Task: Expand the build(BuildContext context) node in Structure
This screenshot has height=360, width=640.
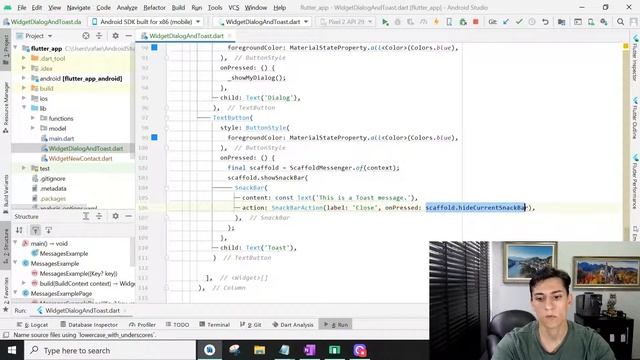Action: click(x=24, y=283)
